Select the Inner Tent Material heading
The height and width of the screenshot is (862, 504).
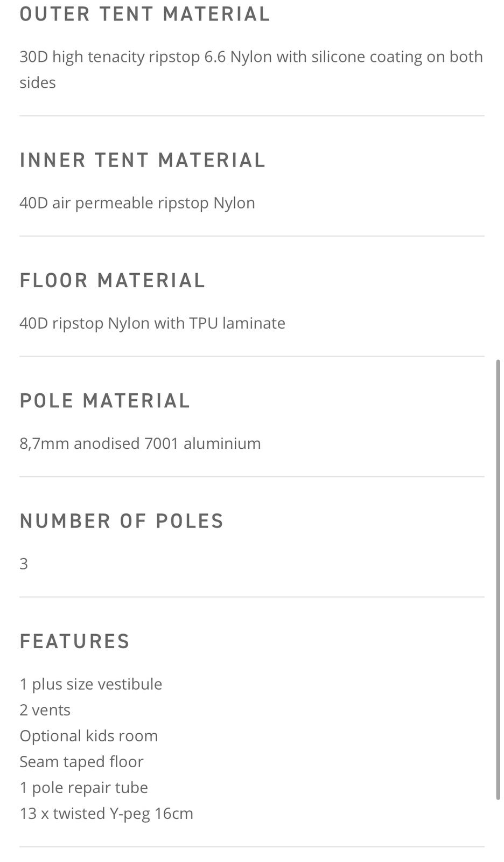tap(143, 160)
